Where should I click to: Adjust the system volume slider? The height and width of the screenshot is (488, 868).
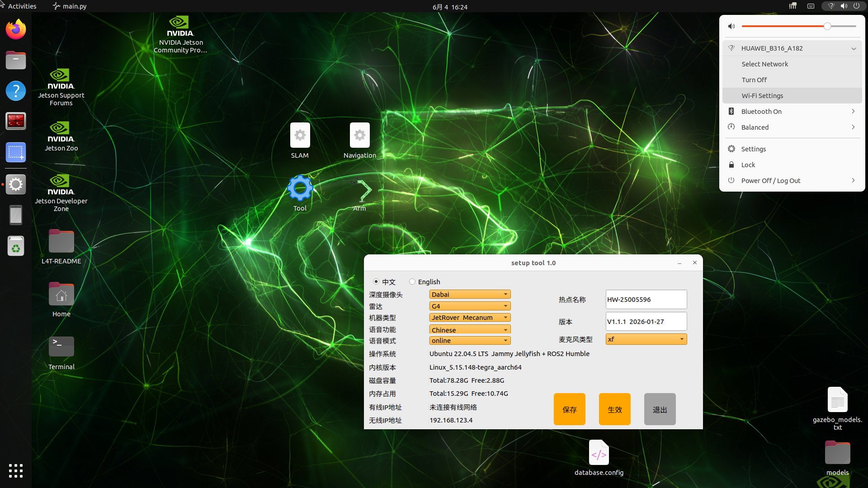[x=799, y=26]
